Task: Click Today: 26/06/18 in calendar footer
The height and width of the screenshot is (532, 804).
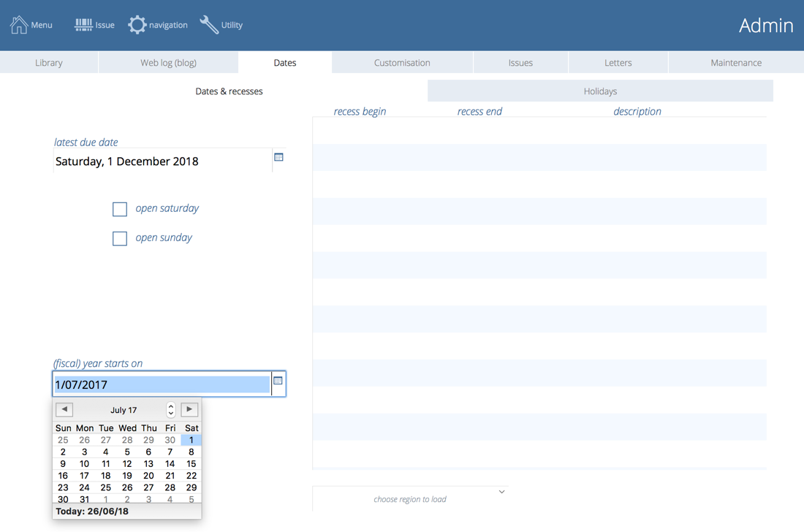Action: [92, 512]
